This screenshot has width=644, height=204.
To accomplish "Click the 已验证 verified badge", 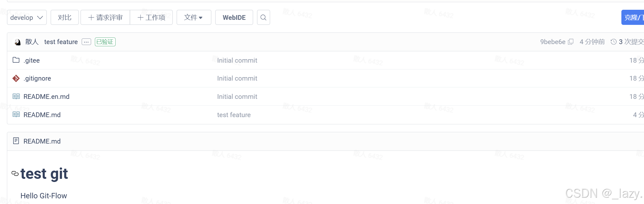I will pyautogui.click(x=105, y=42).
